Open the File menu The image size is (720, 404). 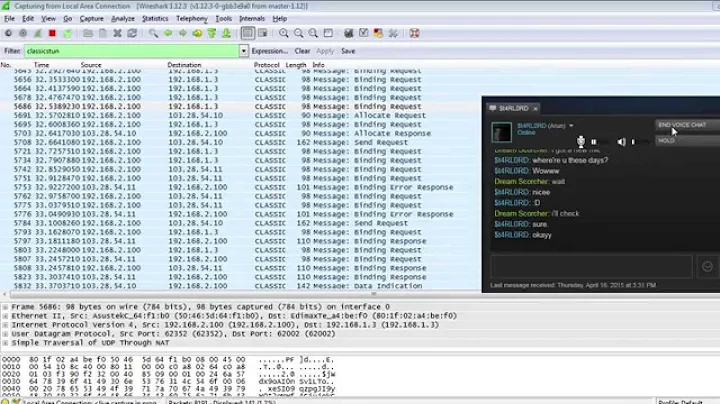click(x=9, y=19)
